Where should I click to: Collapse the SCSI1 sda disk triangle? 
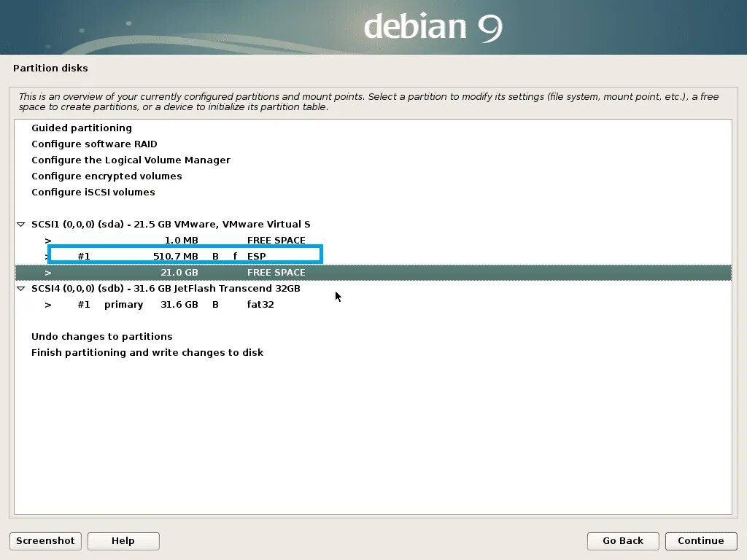point(21,225)
